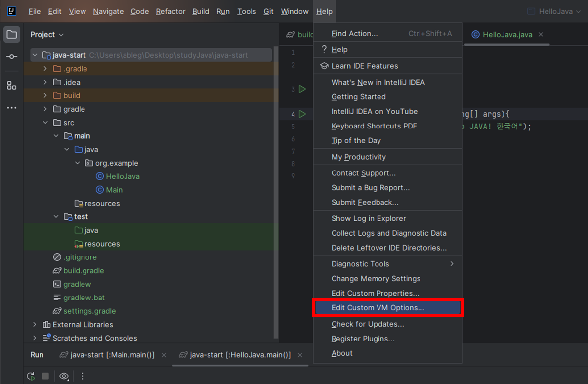Choose Keyboard Shortcuts PDF

coord(388,126)
